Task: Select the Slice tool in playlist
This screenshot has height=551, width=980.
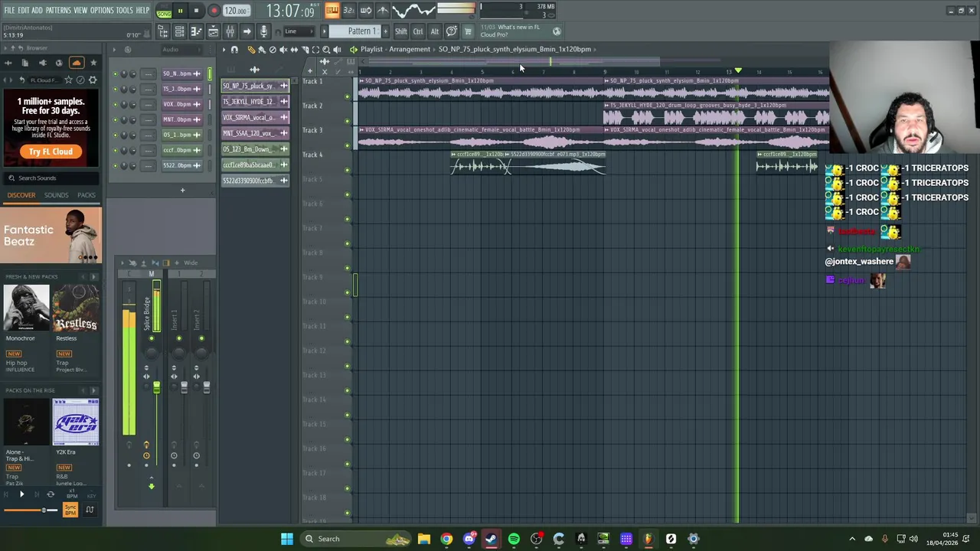Action: 305,50
